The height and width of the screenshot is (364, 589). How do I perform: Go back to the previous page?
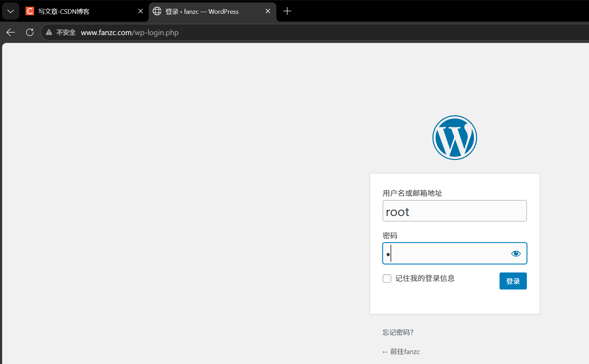coord(11,33)
